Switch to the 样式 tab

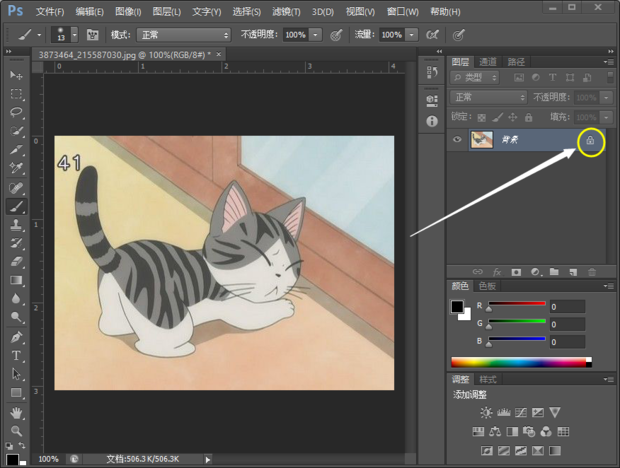pos(488,379)
